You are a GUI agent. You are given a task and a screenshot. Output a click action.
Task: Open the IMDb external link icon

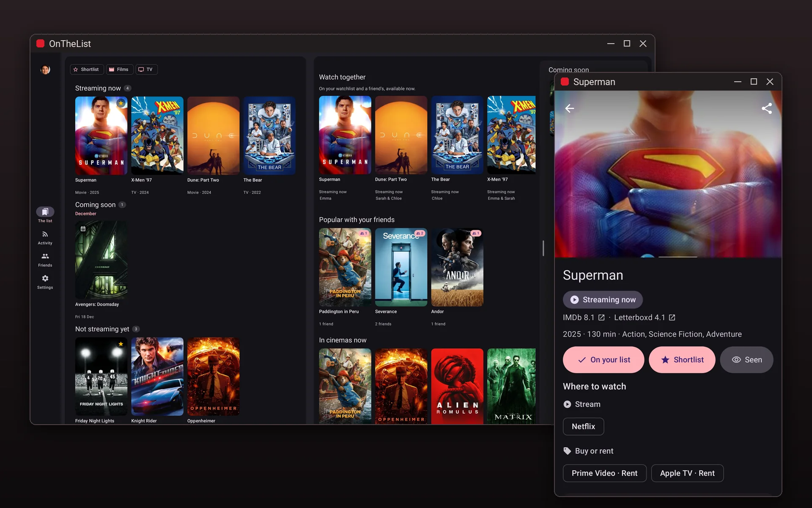pyautogui.click(x=601, y=317)
